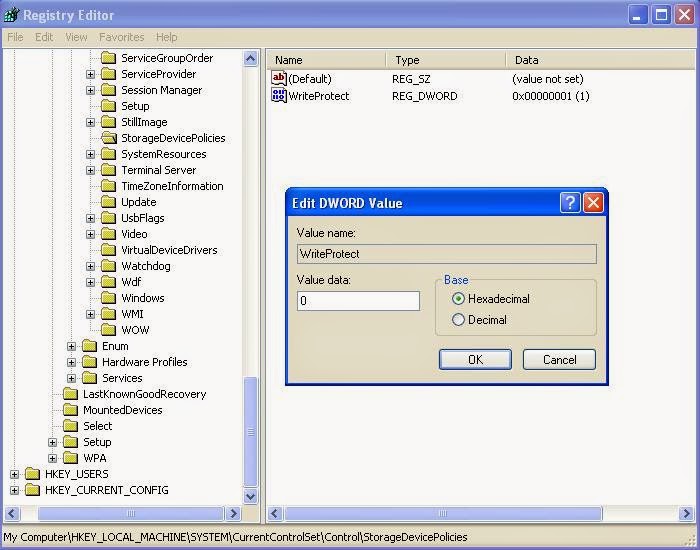700x550 pixels.
Task: Click the tree pane vertical scrollbar thumb
Action: [x=250, y=432]
